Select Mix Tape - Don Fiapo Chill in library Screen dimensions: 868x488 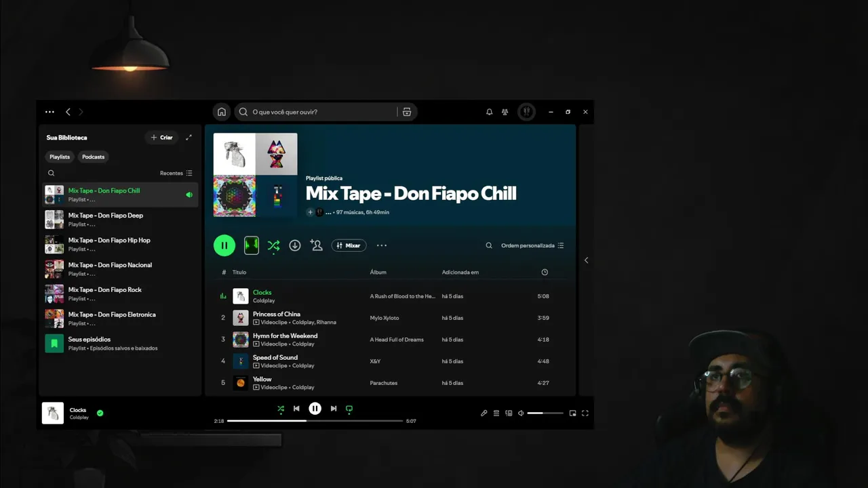(120, 195)
